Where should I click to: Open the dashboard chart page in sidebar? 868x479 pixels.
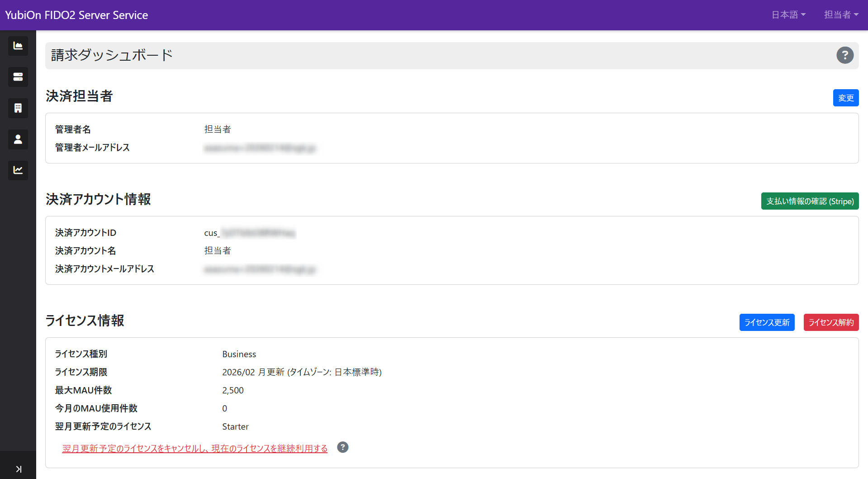[18, 46]
